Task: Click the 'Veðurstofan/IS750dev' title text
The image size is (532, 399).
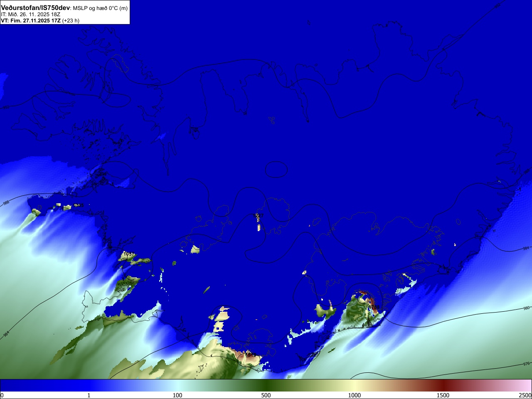Action: pyautogui.click(x=36, y=8)
